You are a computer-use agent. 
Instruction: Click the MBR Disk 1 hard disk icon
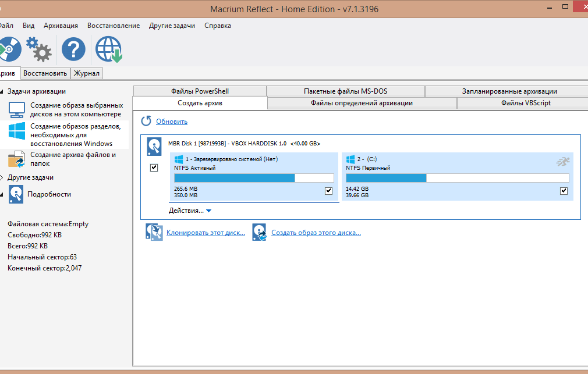click(x=154, y=147)
